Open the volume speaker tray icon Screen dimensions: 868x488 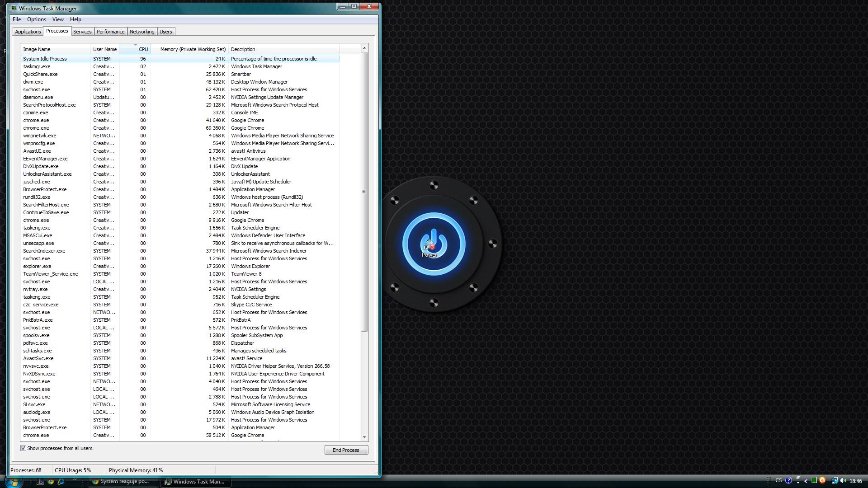843,480
